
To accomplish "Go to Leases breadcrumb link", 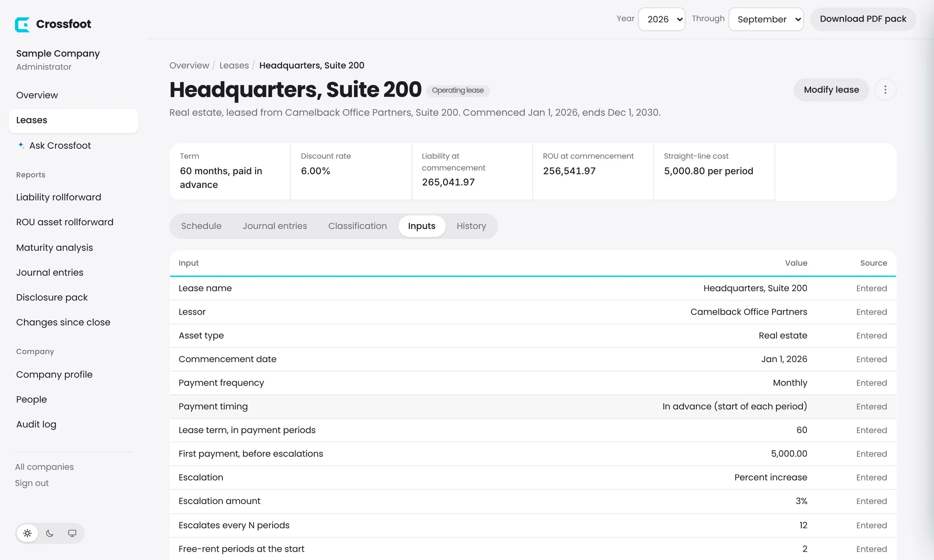I will point(234,65).
